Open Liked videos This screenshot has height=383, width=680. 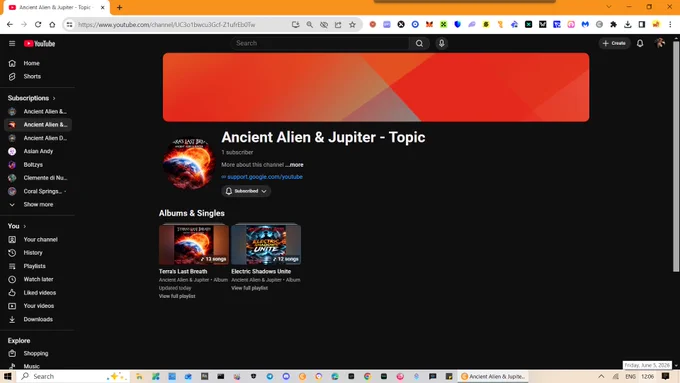pyautogui.click(x=37, y=293)
